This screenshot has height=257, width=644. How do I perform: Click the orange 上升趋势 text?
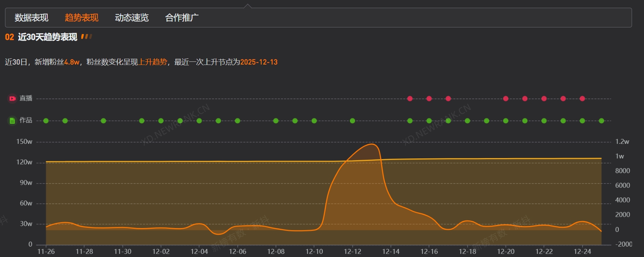153,62
